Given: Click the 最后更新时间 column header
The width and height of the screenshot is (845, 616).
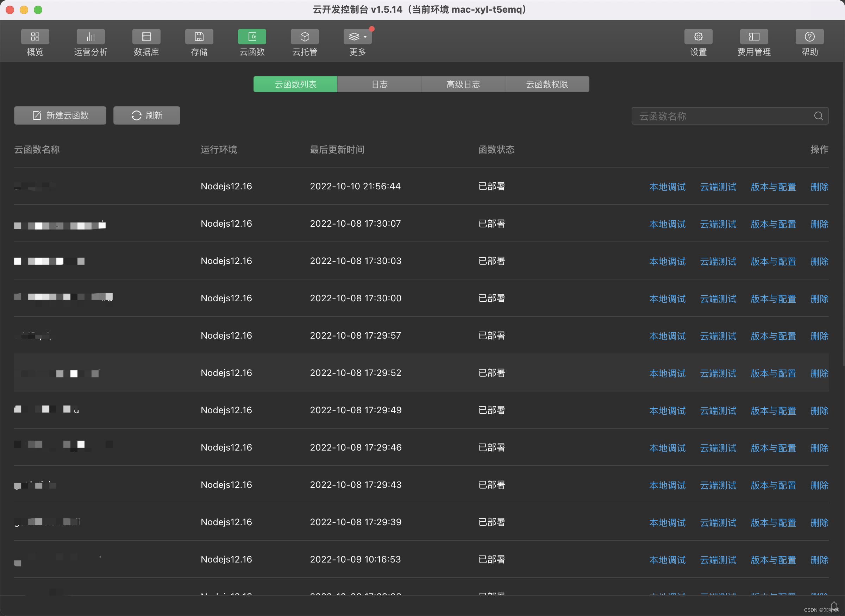Looking at the screenshot, I should click(x=337, y=150).
